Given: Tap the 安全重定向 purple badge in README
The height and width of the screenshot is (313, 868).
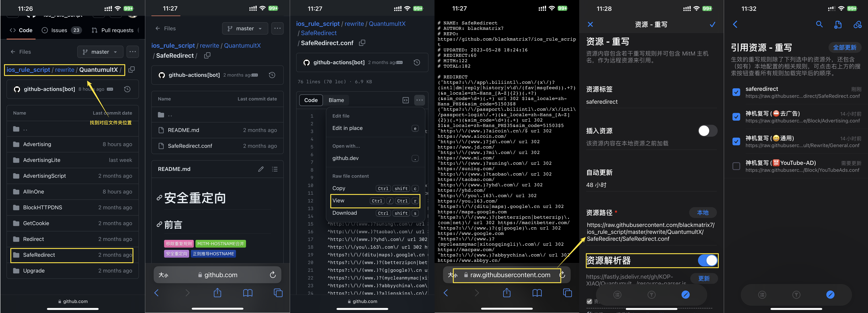Looking at the screenshot, I should [177, 254].
